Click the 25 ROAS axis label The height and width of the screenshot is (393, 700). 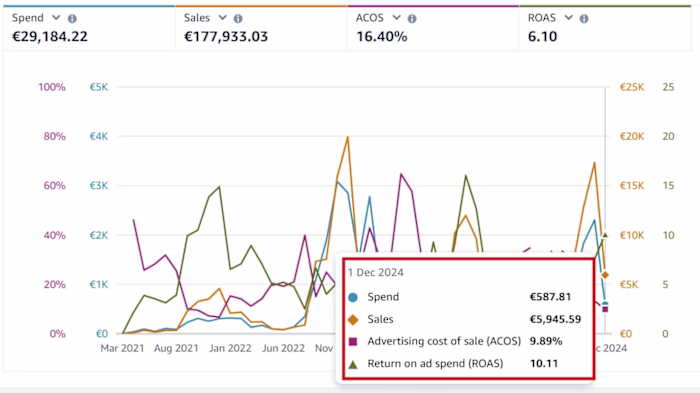[668, 87]
